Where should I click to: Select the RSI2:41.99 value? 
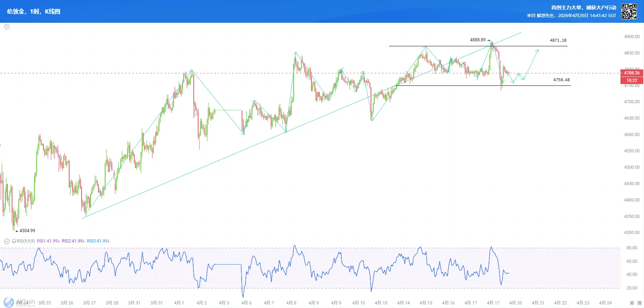click(73, 241)
